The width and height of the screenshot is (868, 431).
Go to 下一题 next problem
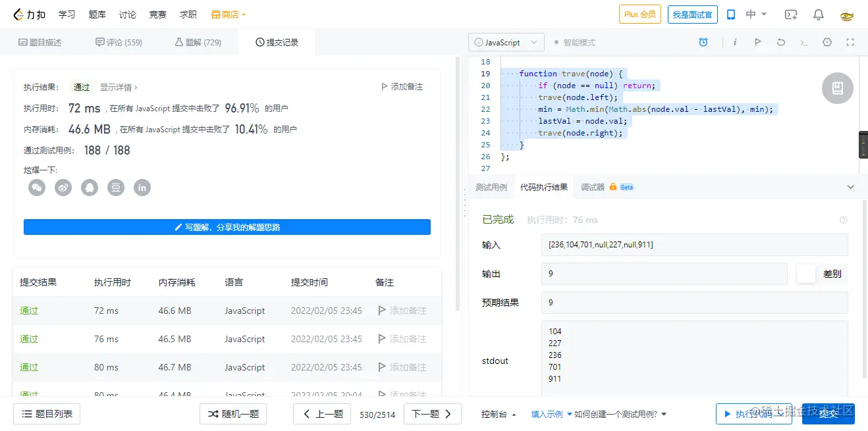pyautogui.click(x=432, y=414)
